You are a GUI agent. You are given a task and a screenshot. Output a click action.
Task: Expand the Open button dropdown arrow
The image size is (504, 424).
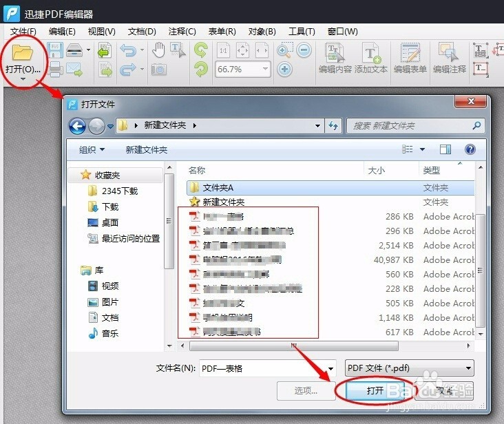click(x=23, y=79)
